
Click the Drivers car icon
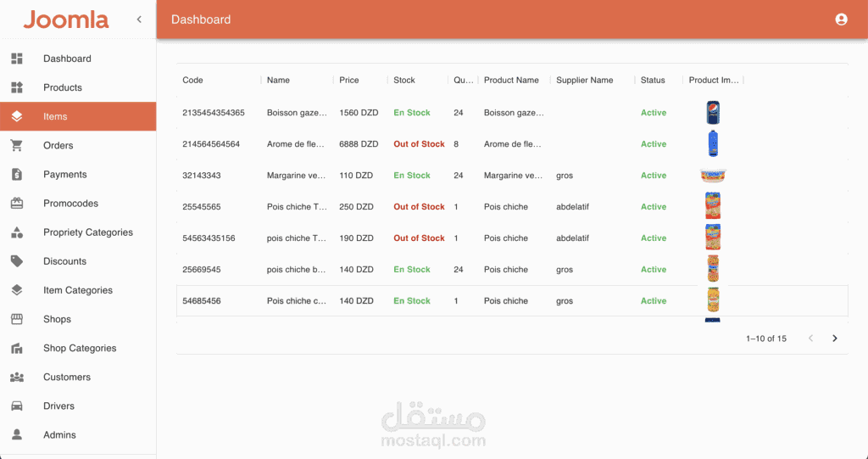click(x=17, y=406)
